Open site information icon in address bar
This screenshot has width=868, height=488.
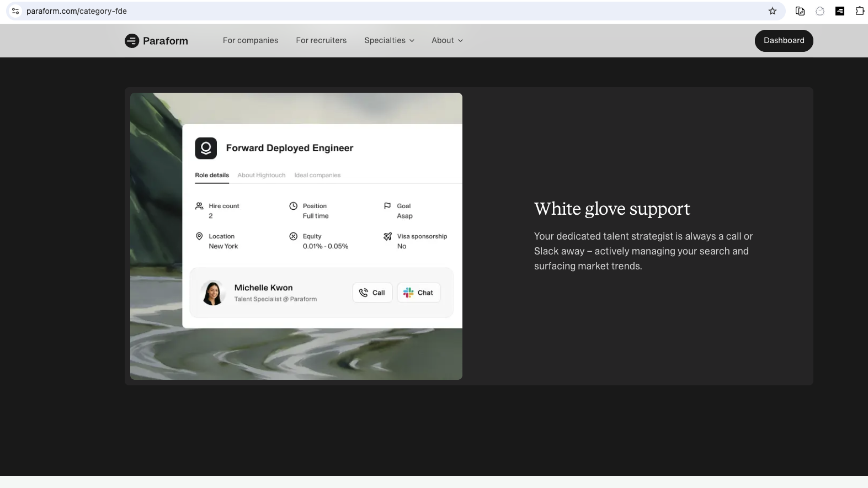point(15,11)
